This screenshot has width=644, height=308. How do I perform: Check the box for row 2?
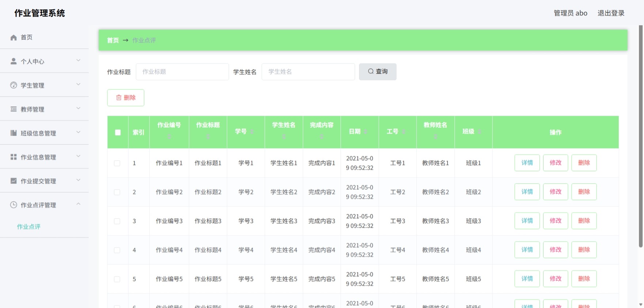point(117,192)
